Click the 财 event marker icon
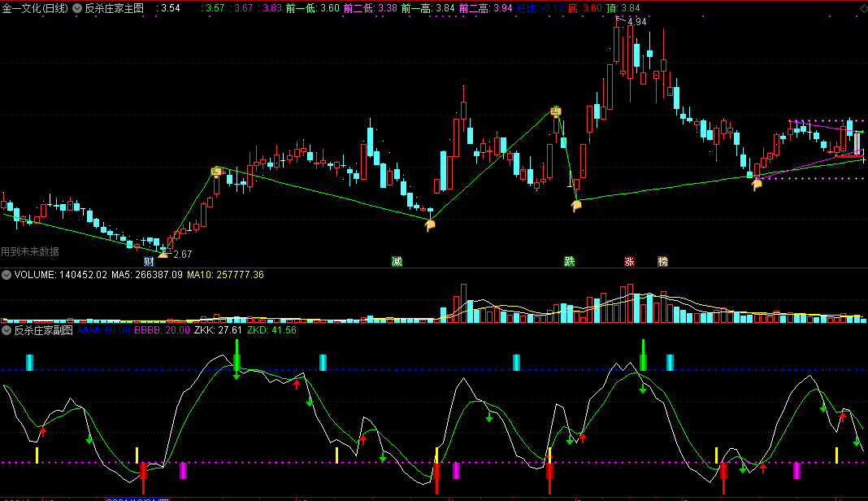The height and width of the screenshot is (501, 868). point(149,262)
